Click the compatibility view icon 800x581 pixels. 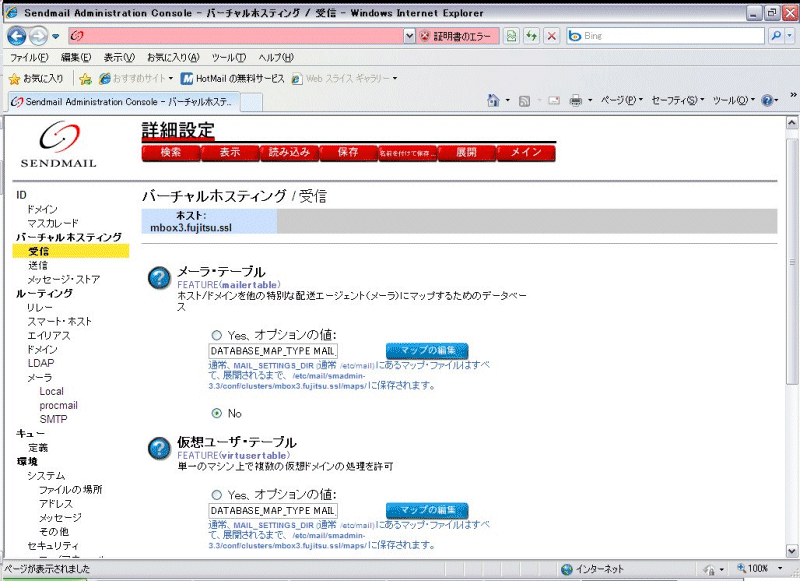tap(511, 36)
